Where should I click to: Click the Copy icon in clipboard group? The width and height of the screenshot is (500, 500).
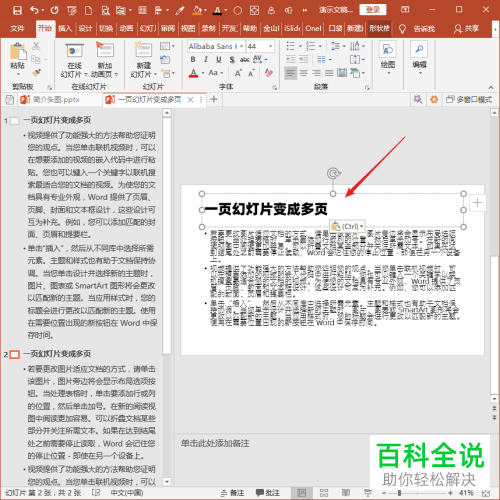(35, 60)
